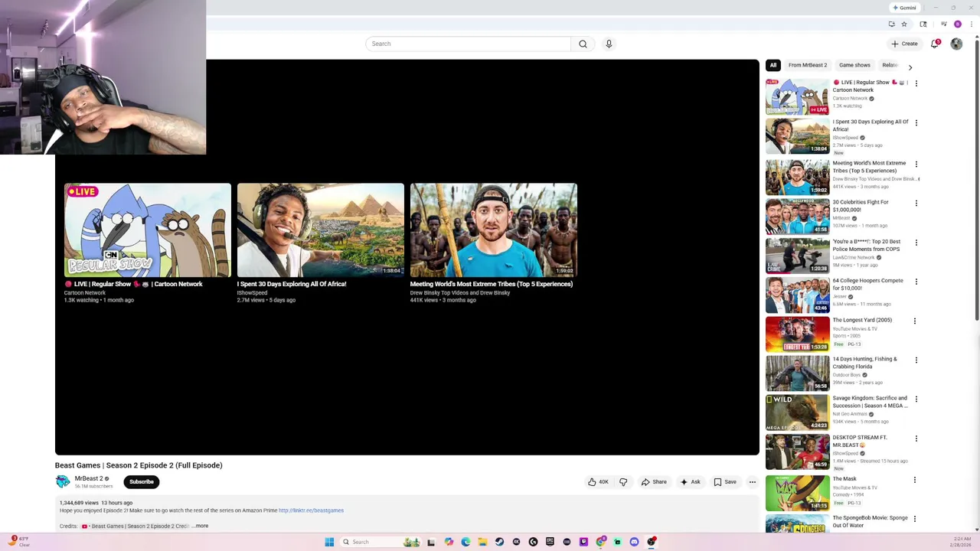Share the Beast Games video
This screenshot has height=551, width=980.
(654, 482)
